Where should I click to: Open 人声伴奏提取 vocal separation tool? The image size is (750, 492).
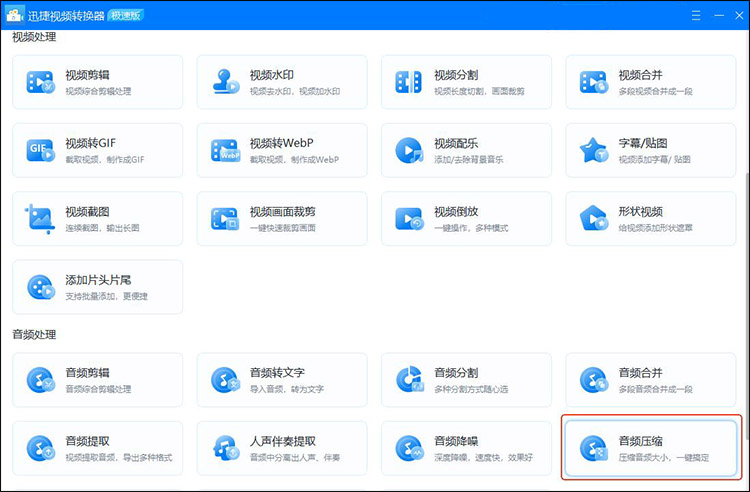tap(282, 448)
